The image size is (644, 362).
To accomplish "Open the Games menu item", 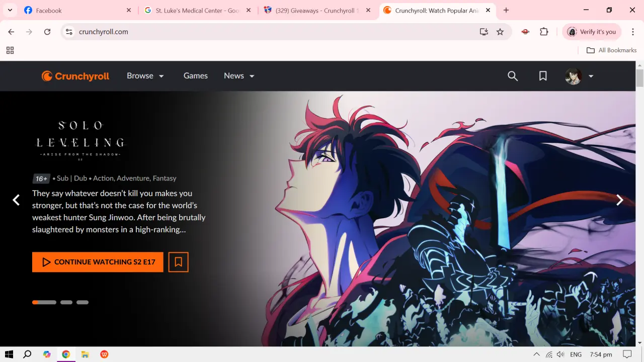I will click(196, 76).
